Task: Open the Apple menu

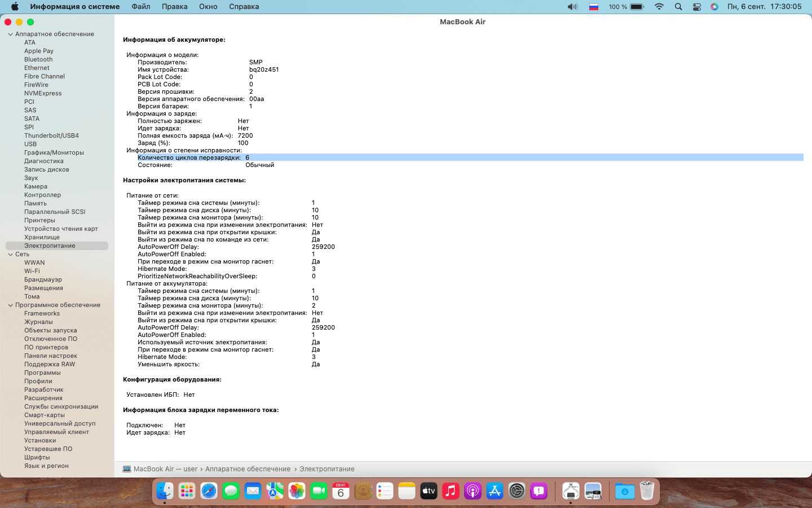Action: (15, 7)
